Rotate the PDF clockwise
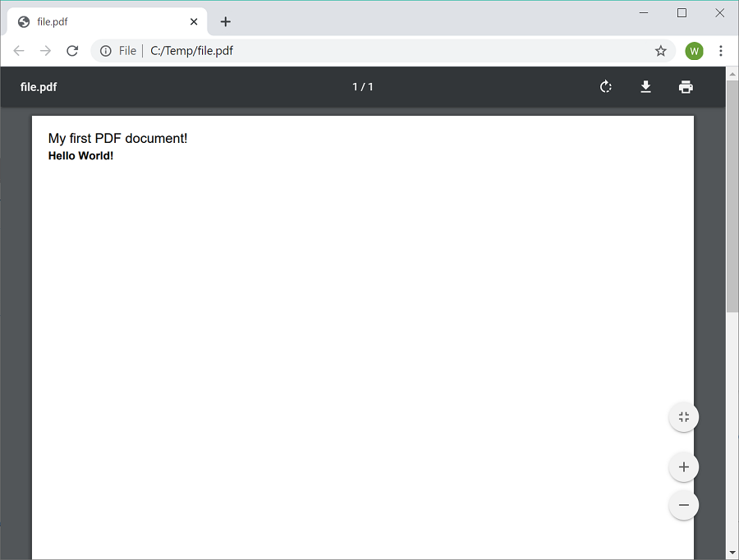739x560 pixels. click(x=606, y=87)
